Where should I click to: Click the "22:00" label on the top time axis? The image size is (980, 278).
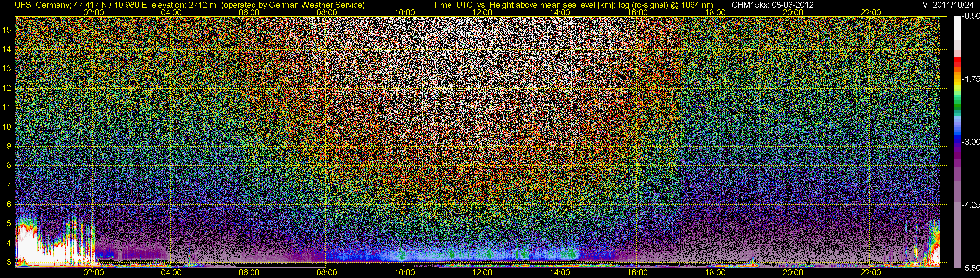click(871, 12)
